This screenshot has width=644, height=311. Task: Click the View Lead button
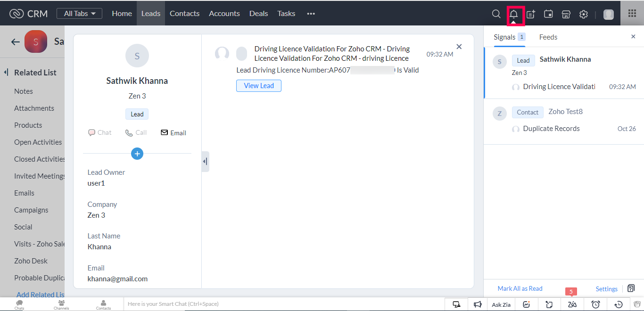pos(259,86)
